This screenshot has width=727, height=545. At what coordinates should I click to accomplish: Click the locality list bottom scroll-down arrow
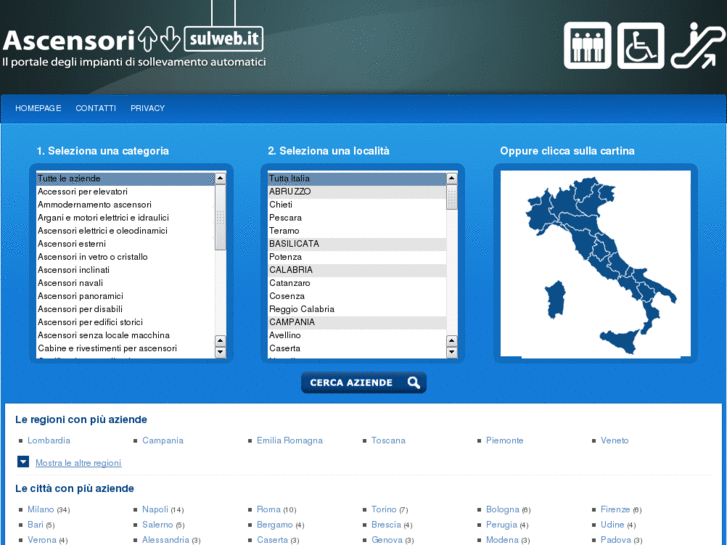(x=452, y=353)
